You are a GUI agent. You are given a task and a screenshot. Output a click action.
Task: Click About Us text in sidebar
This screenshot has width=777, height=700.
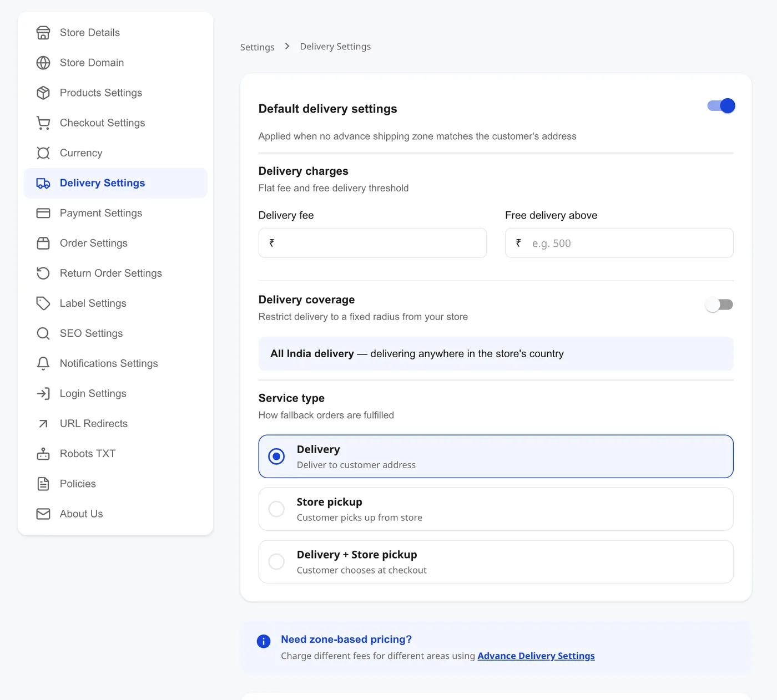coord(82,514)
